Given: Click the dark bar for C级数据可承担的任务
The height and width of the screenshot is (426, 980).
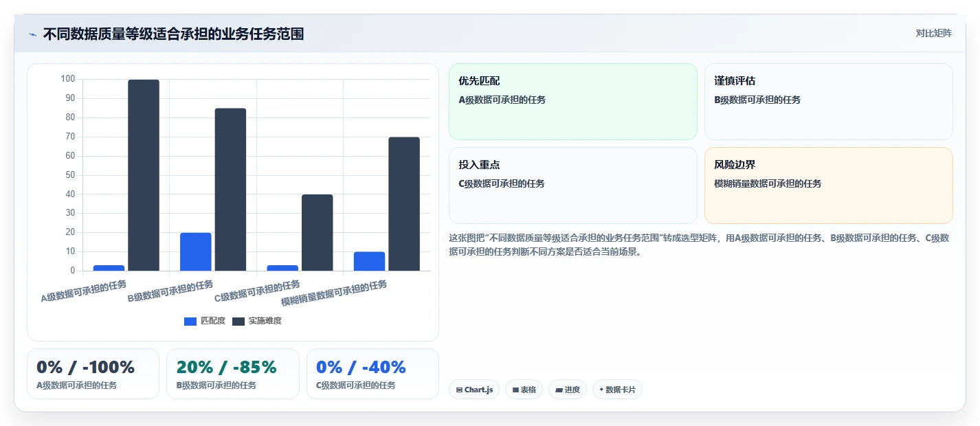Looking at the screenshot, I should pos(317,232).
